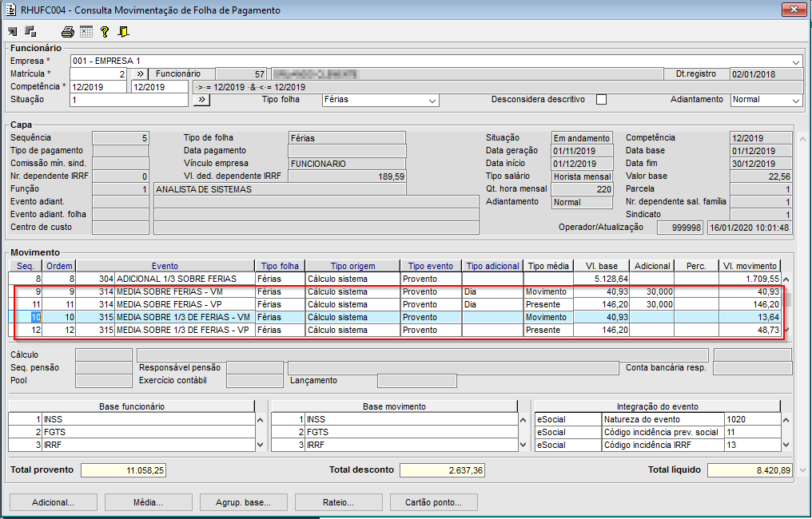Click the Evento column header
The height and width of the screenshot is (519, 812).
coord(165,266)
